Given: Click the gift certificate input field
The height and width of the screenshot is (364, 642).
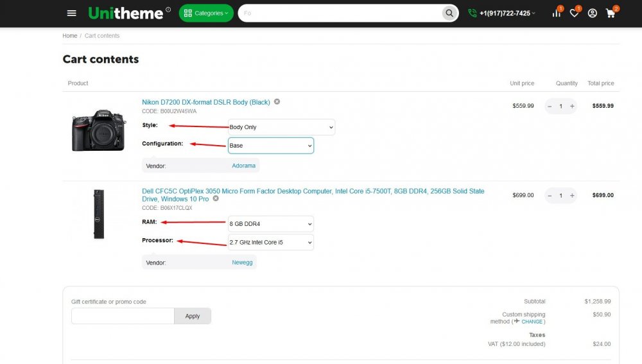Looking at the screenshot, I should click(x=123, y=316).
